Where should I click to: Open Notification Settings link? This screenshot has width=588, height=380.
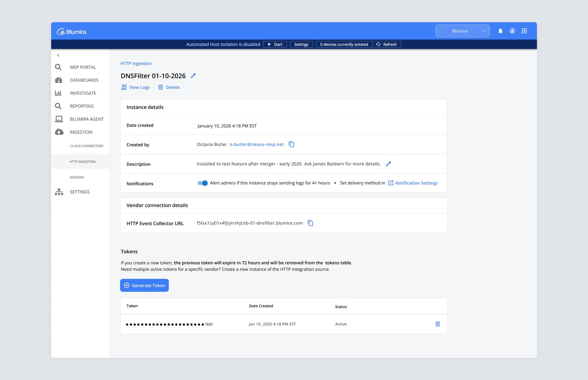pyautogui.click(x=416, y=183)
